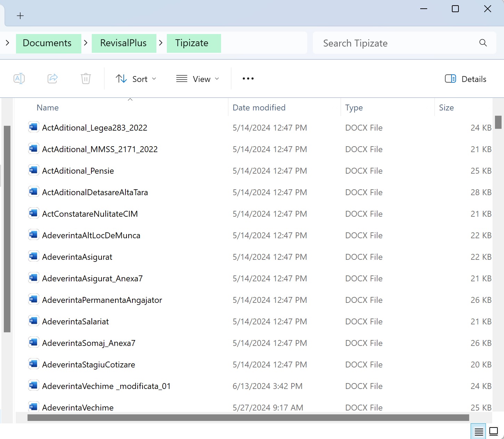
Task: Click Word icon of ActAditional_Pensie file
Action: (x=33, y=171)
